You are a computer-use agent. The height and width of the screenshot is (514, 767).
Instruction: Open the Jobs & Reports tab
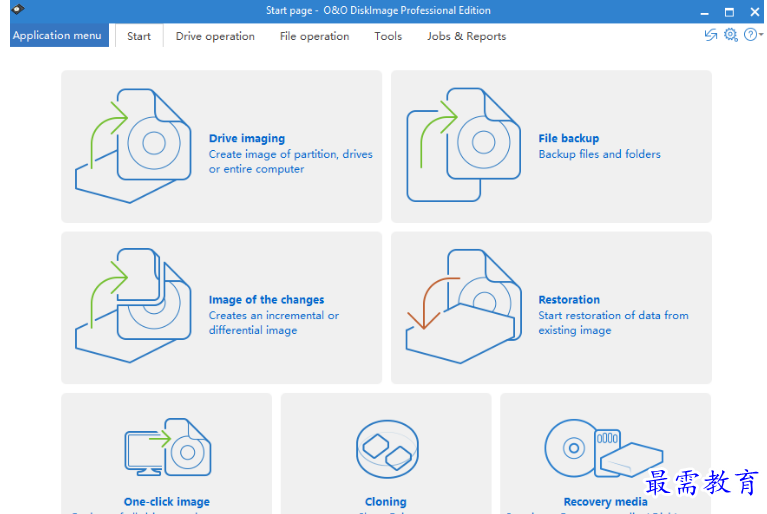466,36
